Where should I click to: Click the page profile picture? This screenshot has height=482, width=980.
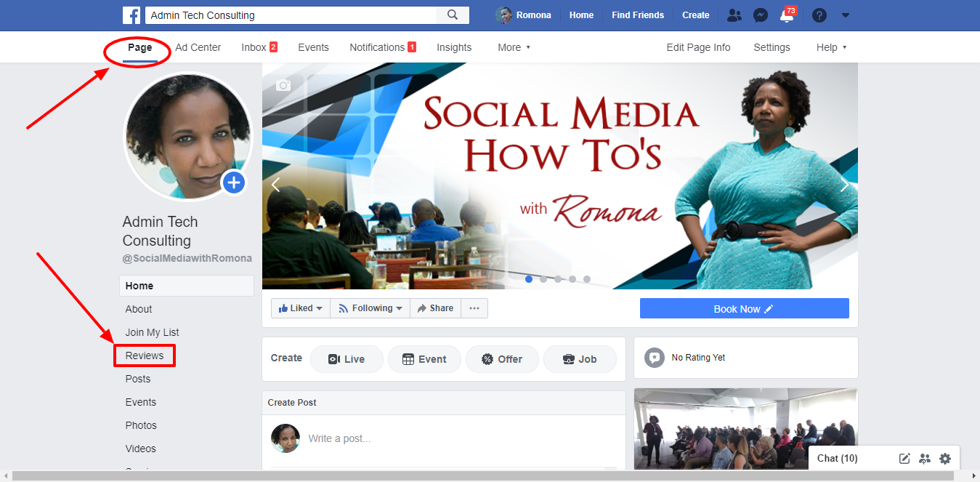click(188, 136)
